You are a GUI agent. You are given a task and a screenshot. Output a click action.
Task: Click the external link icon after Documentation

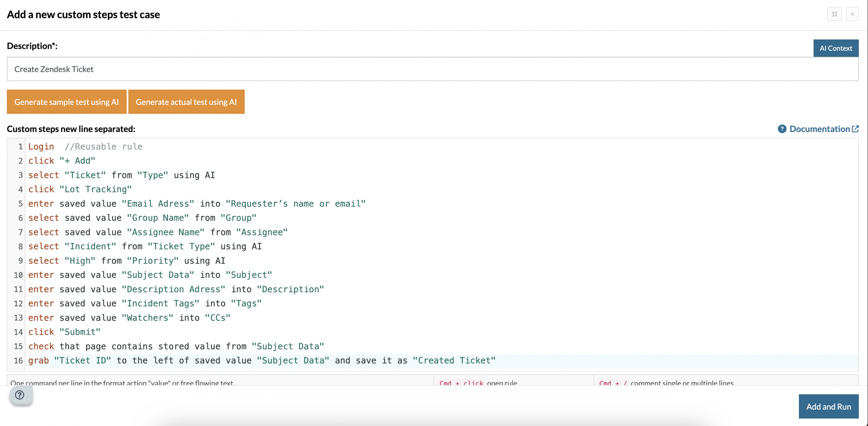(x=855, y=129)
